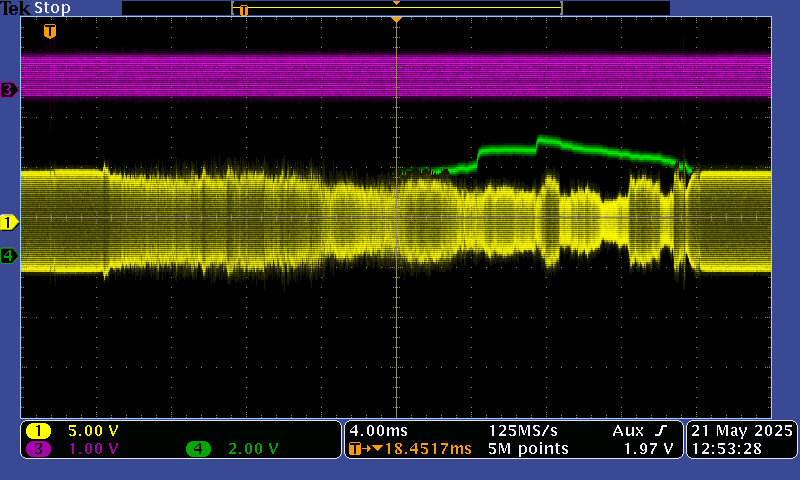Click the 5.00 V channel 1 scale

[x=93, y=431]
